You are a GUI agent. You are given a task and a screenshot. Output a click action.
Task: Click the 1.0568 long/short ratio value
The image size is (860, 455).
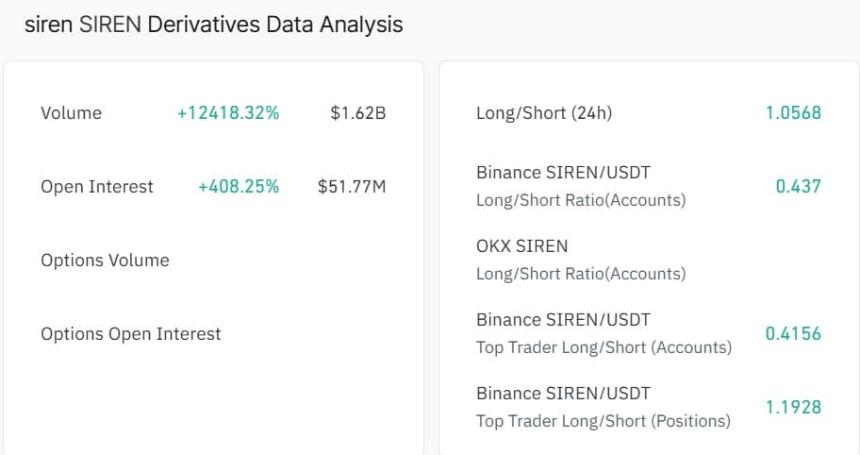(793, 113)
